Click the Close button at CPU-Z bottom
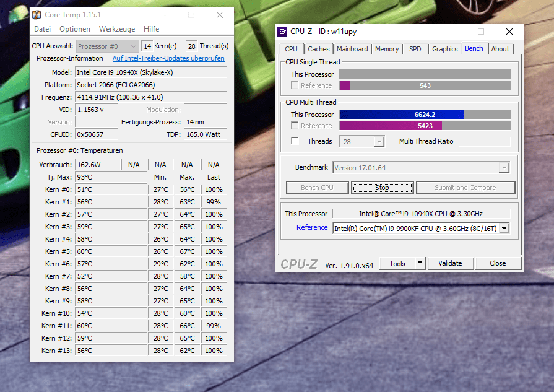This screenshot has width=554, height=392. [498, 263]
